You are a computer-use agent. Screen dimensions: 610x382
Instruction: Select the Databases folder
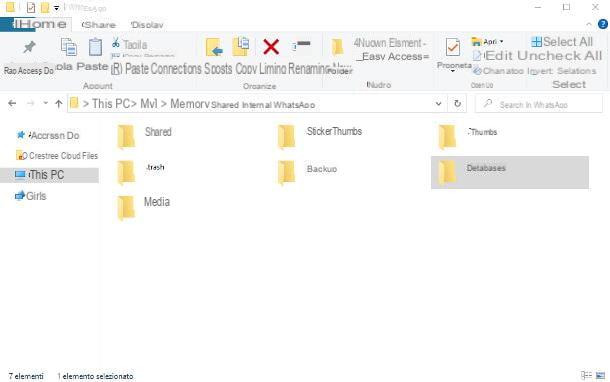click(x=510, y=172)
